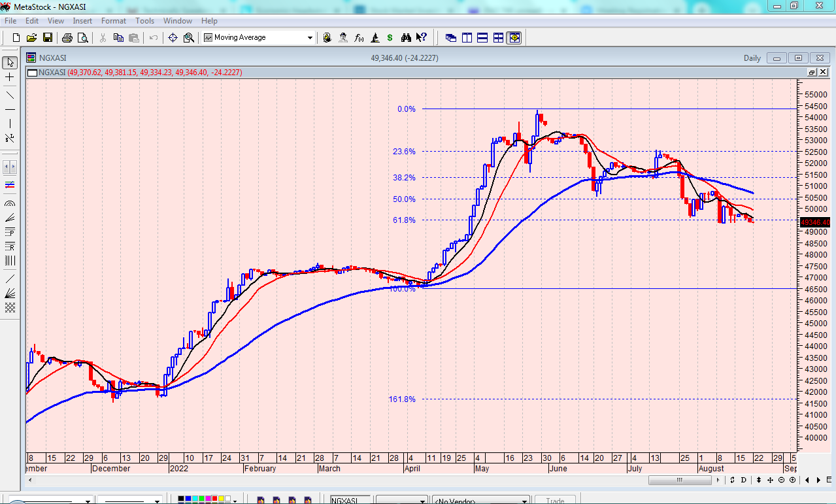The height and width of the screenshot is (504, 836).
Task: Select the zoom magnifier tool
Action: (189, 38)
